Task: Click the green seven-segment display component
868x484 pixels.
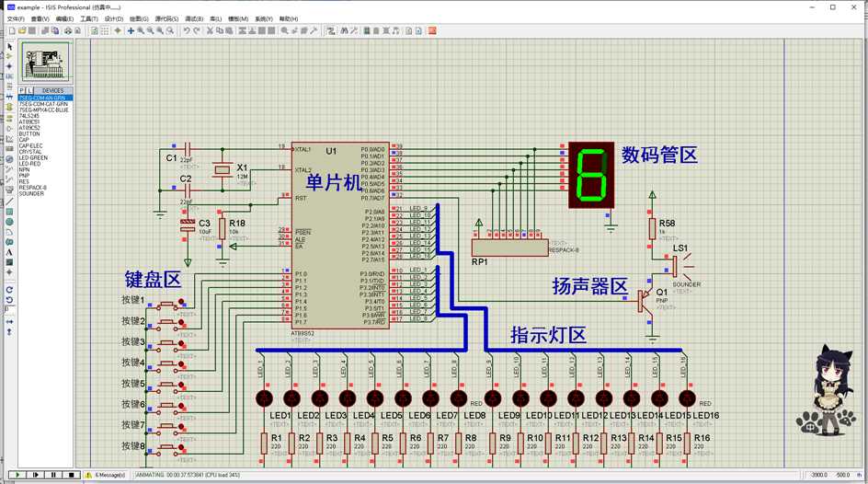Action: pos(591,175)
